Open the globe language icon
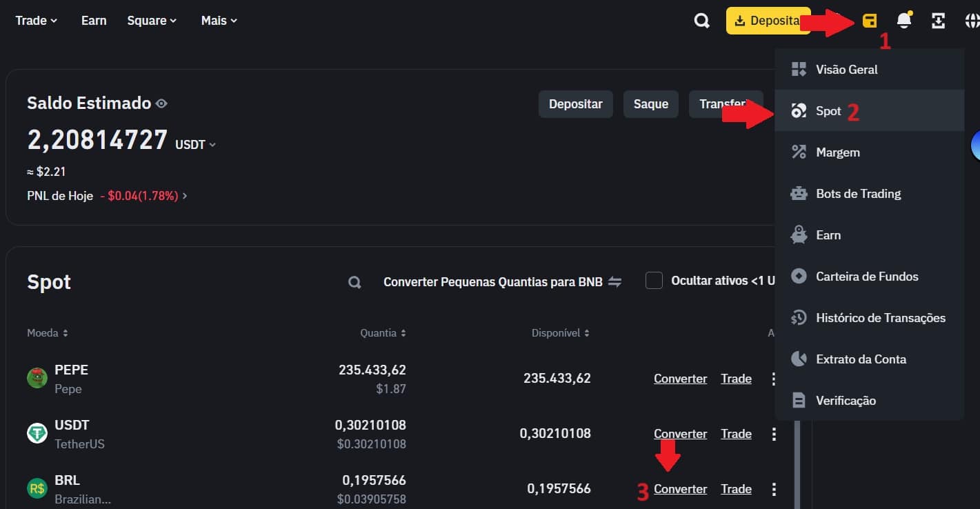Screen dimensions: 980x509 point(972,21)
